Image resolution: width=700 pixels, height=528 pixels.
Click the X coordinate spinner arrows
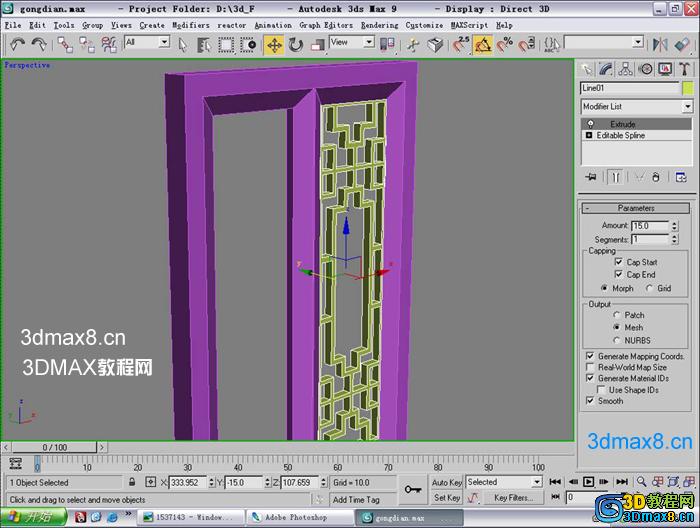click(211, 482)
